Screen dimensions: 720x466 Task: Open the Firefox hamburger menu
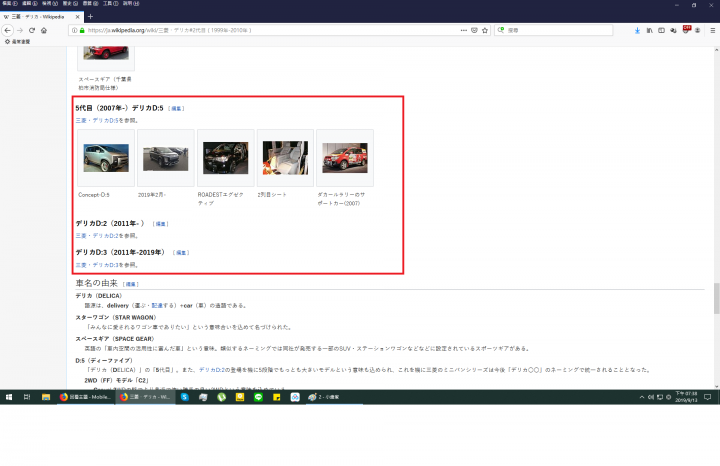coord(713,30)
